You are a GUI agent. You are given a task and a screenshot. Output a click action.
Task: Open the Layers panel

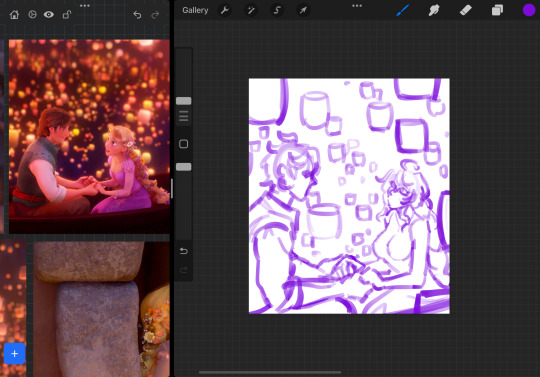click(x=497, y=10)
